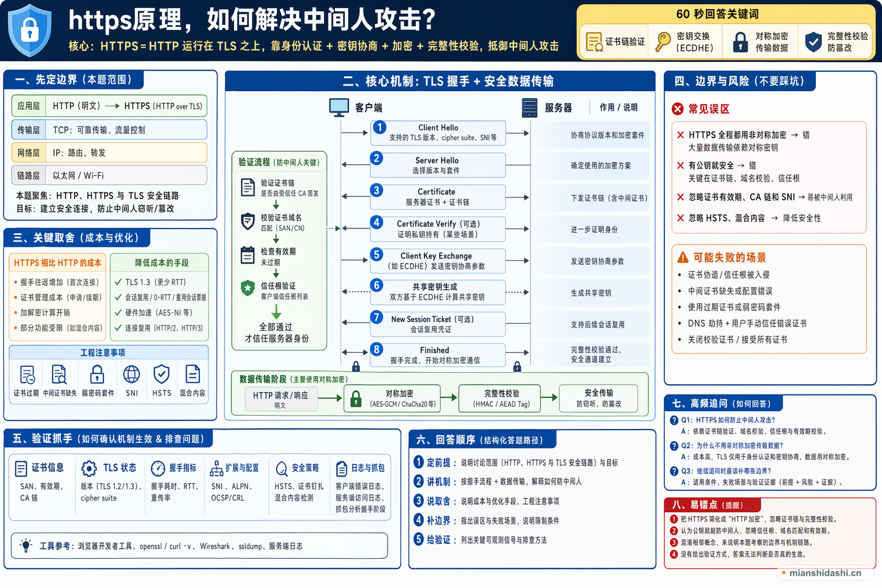
Task: Click the 证书过期 document icon
Action: click(x=27, y=374)
